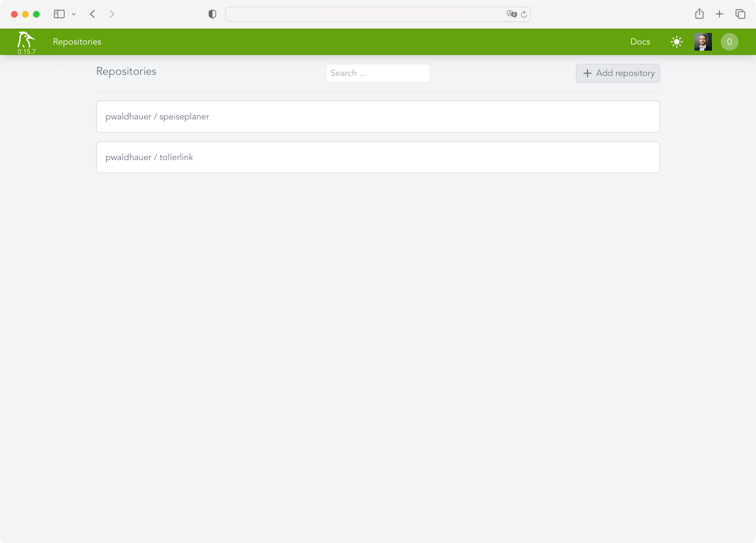Screen dimensions: 756x543
Task: Open the Docs link
Action: 640,42
